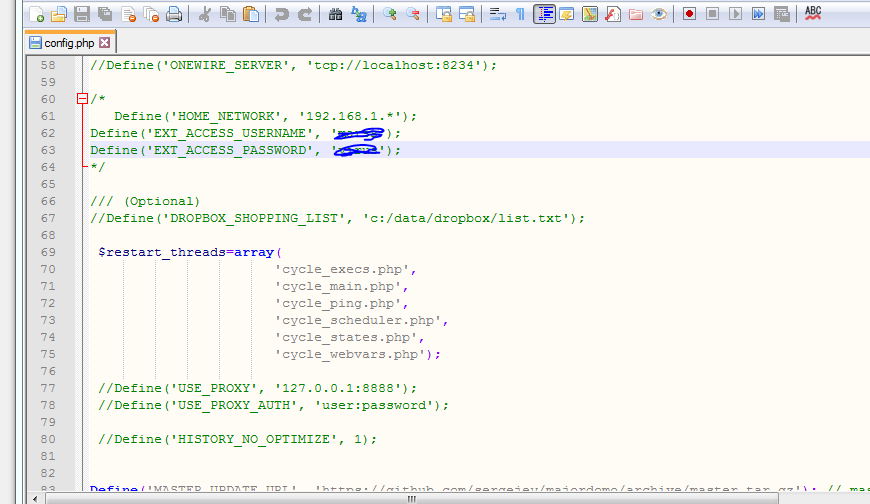Open the Find and Replace icon
This screenshot has width=870, height=504.
coord(359,14)
